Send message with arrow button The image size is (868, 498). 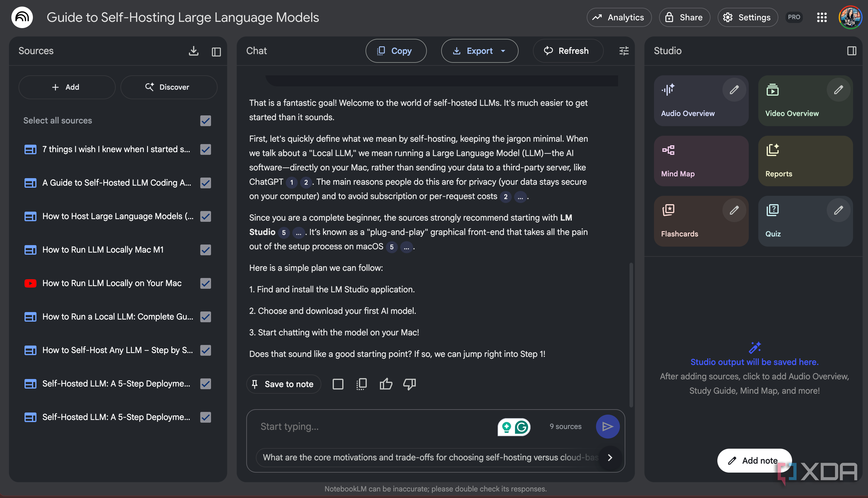tap(607, 427)
